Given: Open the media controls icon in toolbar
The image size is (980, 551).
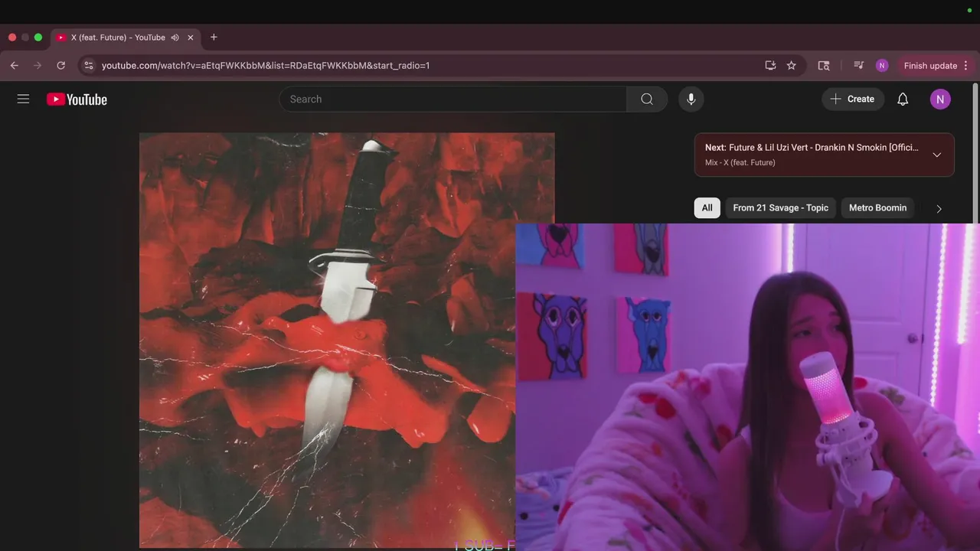Looking at the screenshot, I should [x=859, y=66].
